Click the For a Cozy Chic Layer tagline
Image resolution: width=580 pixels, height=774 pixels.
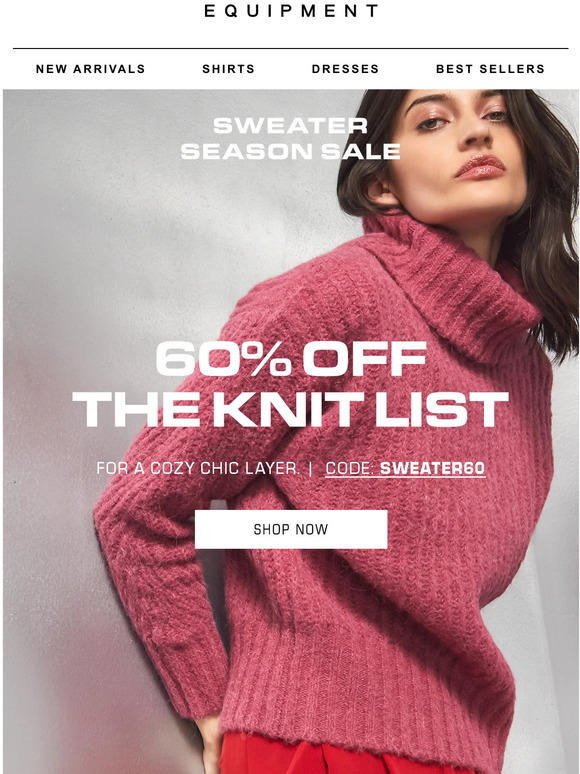point(198,468)
